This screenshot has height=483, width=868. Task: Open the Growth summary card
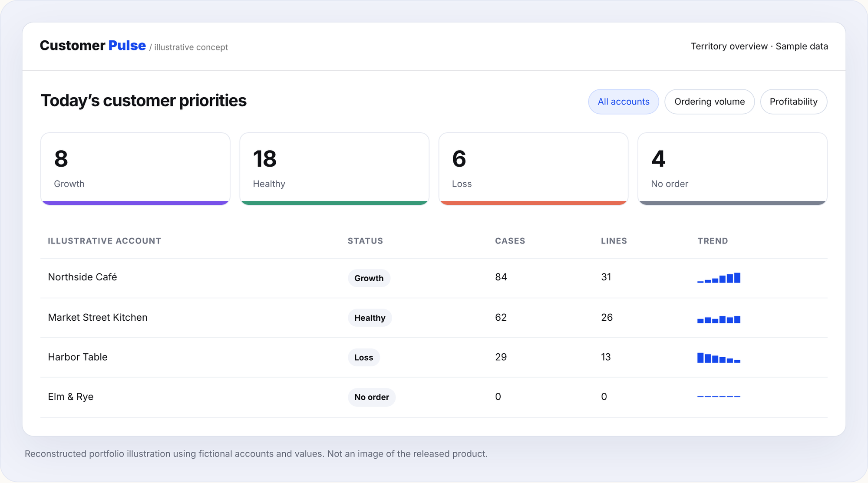pos(135,169)
